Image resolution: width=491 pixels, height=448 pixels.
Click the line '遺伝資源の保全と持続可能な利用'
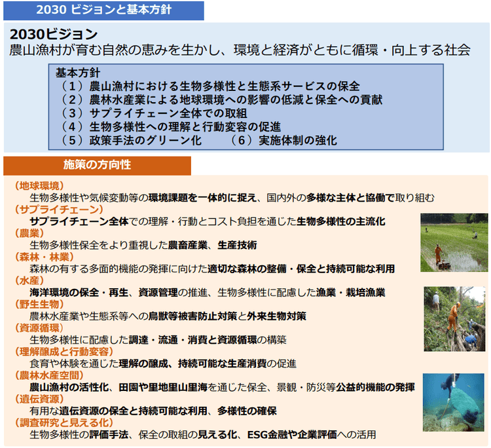coord(153,411)
